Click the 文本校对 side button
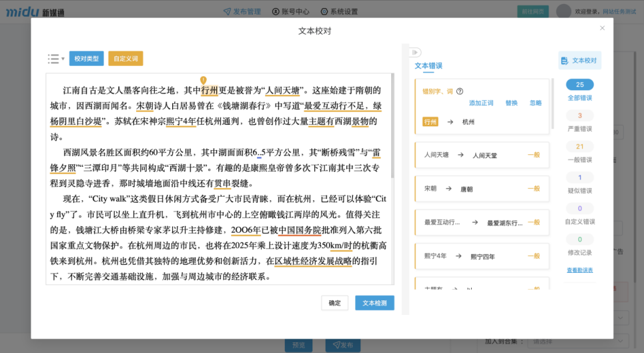 579,60
